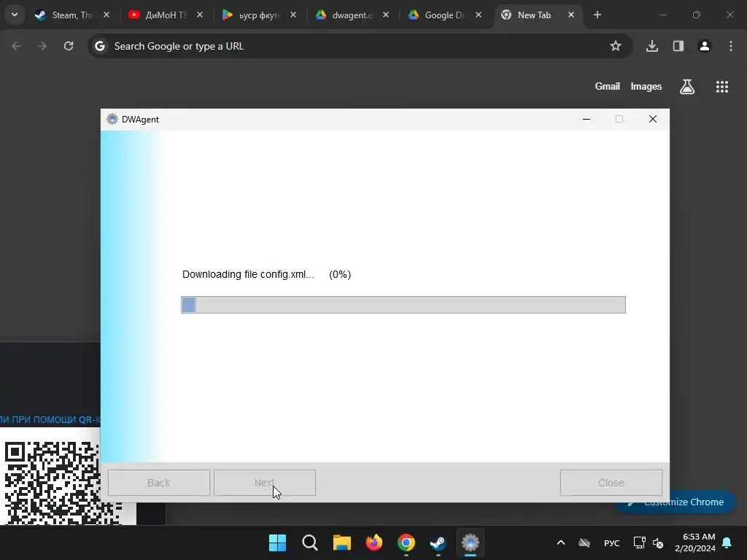Click the DWAgent download progress bar
This screenshot has width=747, height=560.
tap(403, 305)
